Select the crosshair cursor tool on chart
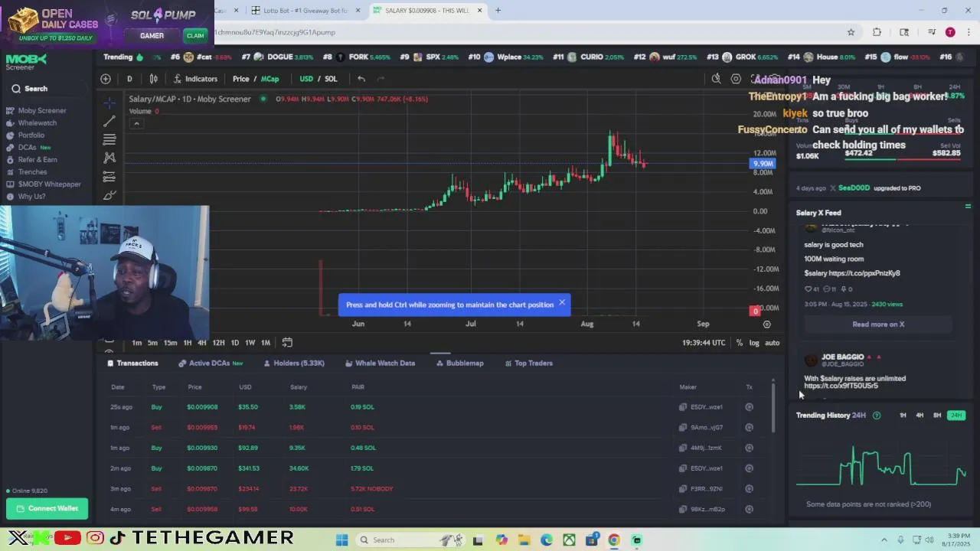The width and height of the screenshot is (980, 551). [109, 103]
